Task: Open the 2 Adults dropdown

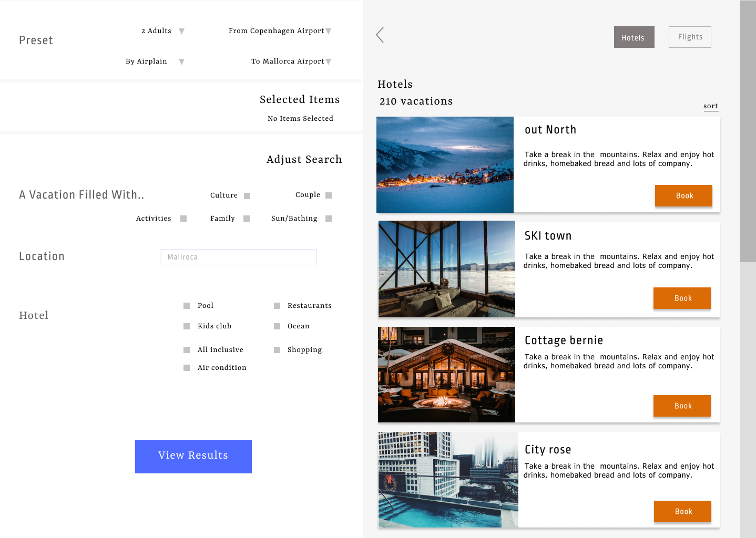Action: click(x=181, y=32)
